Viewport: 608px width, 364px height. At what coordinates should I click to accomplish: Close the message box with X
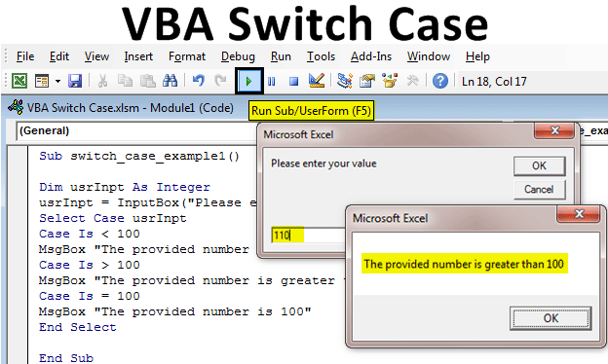point(580,214)
